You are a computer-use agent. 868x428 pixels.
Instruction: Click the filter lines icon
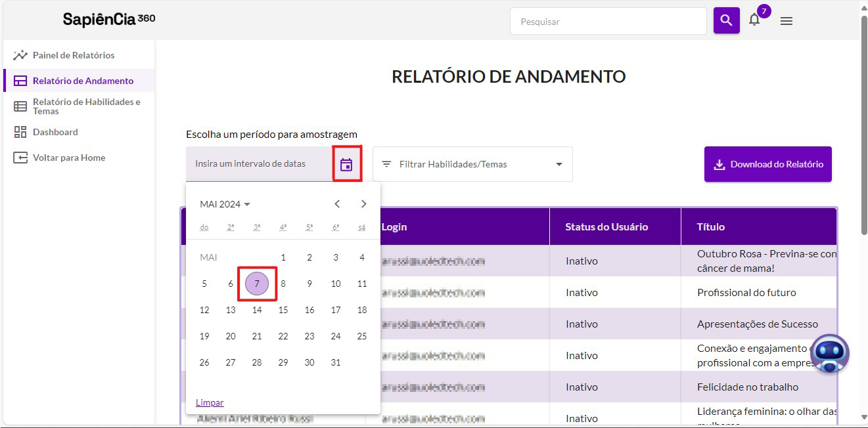point(386,164)
